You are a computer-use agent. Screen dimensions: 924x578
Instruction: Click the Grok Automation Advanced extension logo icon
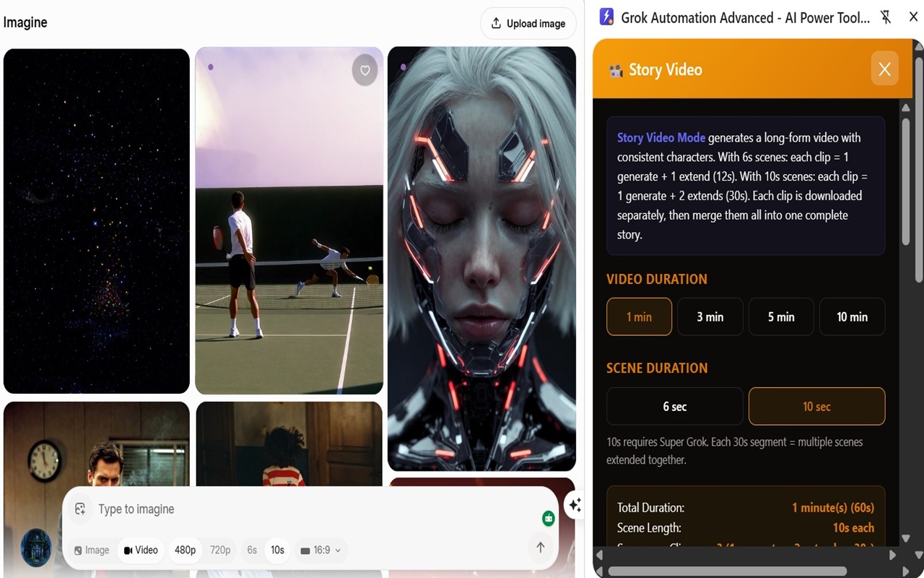tap(607, 17)
